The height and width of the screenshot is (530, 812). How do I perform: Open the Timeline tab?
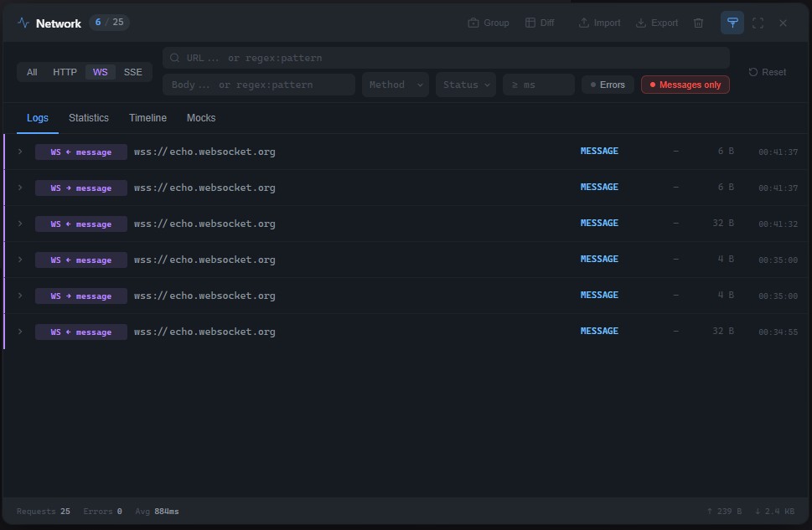147,118
